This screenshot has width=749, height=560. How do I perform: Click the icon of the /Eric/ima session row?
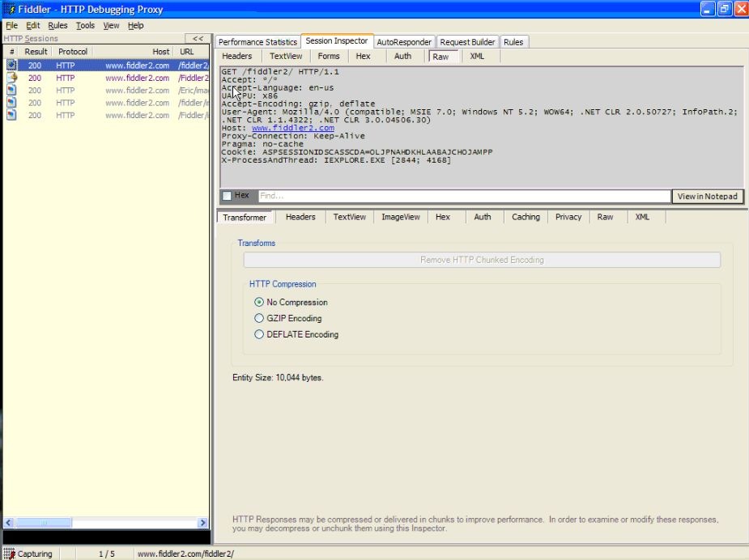point(11,90)
